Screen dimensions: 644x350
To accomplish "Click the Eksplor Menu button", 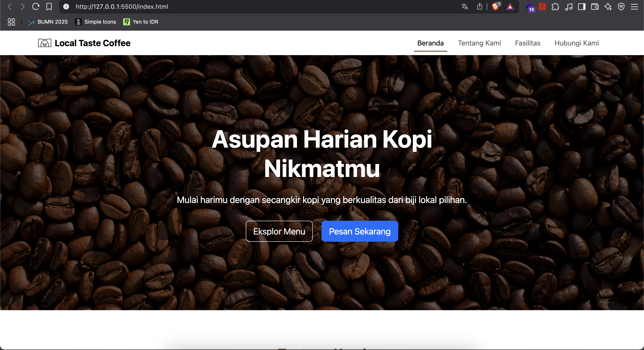I will pyautogui.click(x=279, y=231).
